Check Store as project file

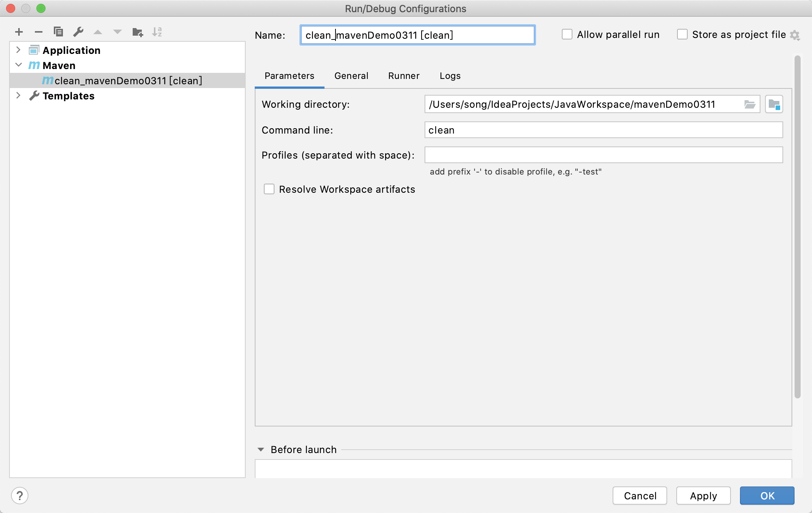(682, 35)
